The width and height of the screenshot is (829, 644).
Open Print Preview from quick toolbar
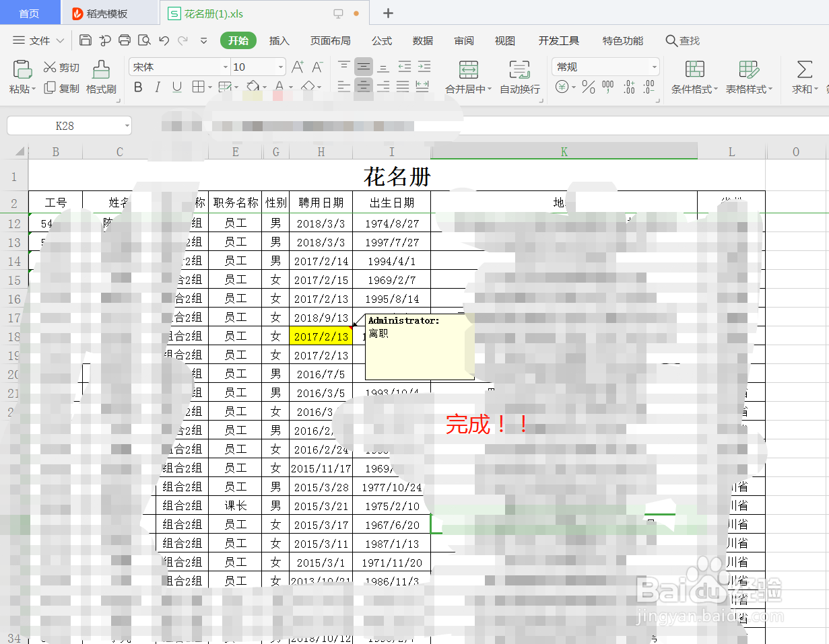point(144,40)
